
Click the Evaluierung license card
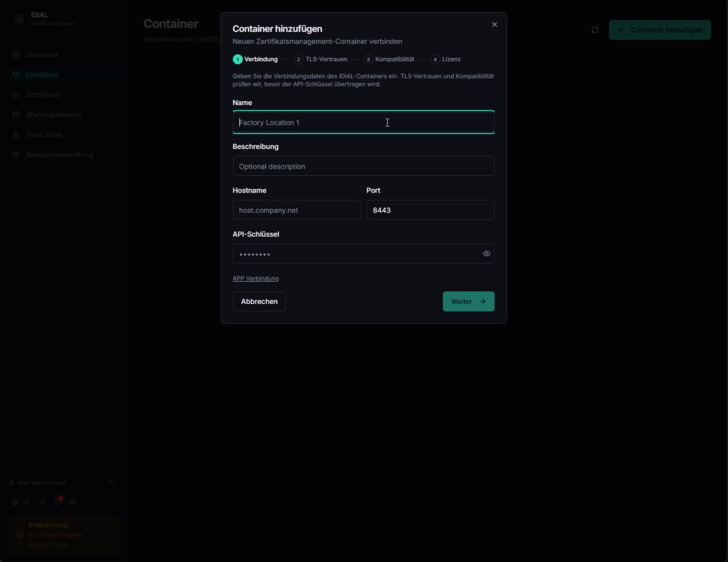(63, 534)
